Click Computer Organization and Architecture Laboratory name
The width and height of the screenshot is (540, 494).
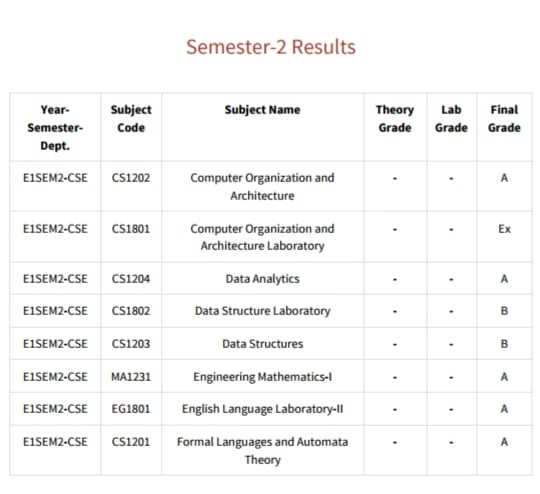click(262, 237)
